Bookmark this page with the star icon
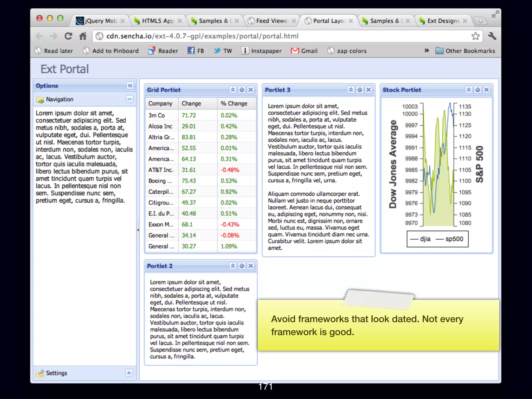The height and width of the screenshot is (399, 532). (x=475, y=36)
